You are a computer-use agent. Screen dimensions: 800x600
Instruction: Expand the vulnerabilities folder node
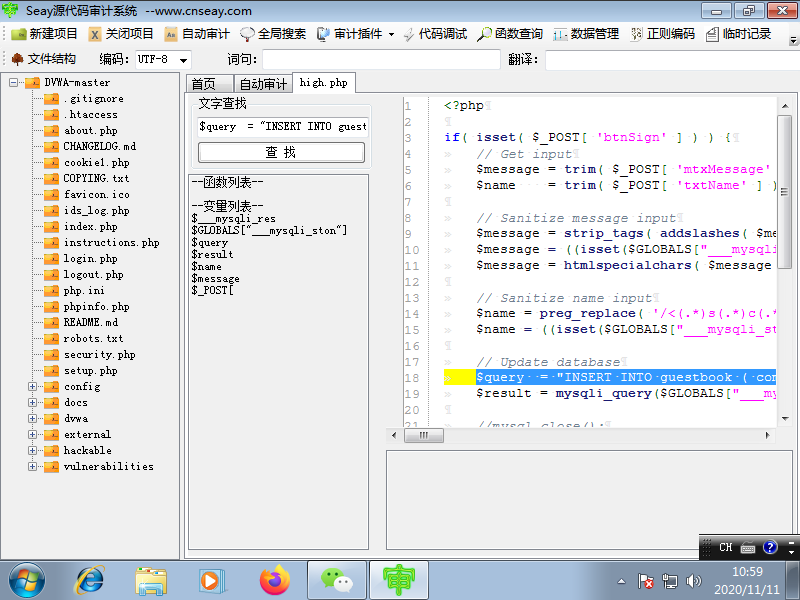click(31, 466)
